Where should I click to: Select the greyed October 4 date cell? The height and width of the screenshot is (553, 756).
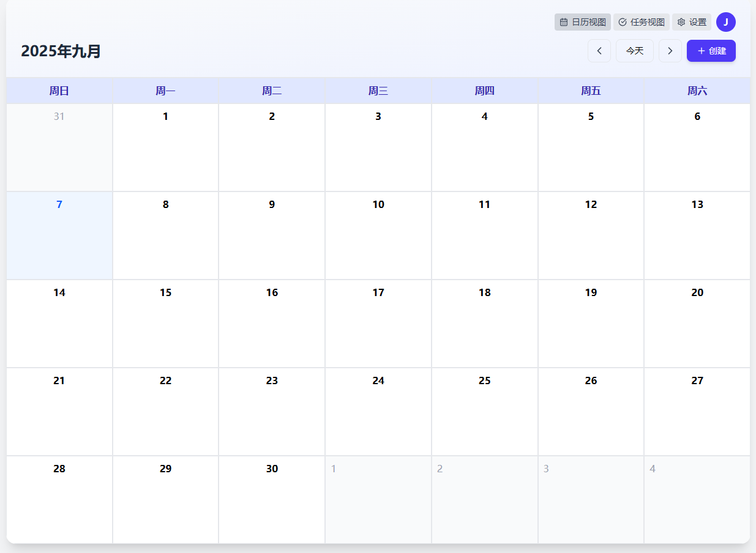point(697,499)
